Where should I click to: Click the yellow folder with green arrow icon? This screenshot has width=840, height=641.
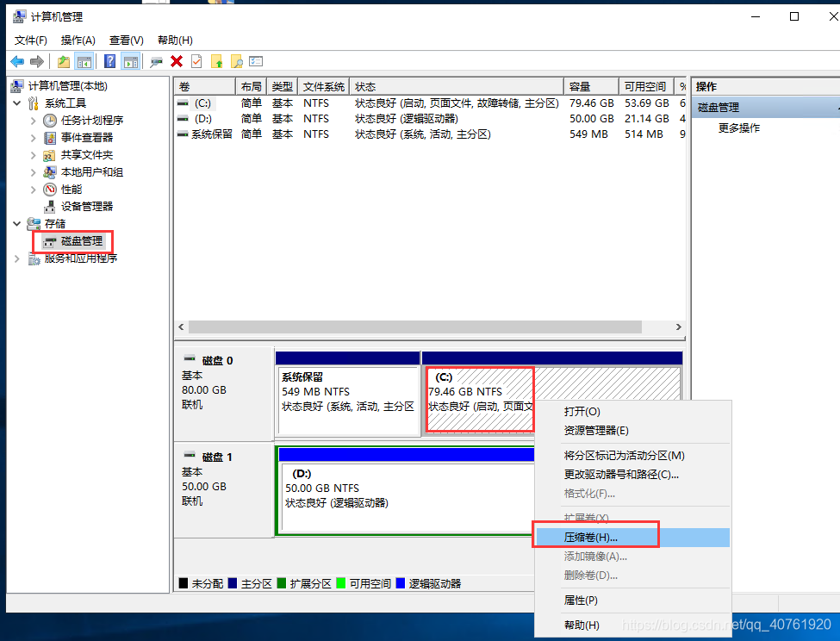[x=217, y=62]
